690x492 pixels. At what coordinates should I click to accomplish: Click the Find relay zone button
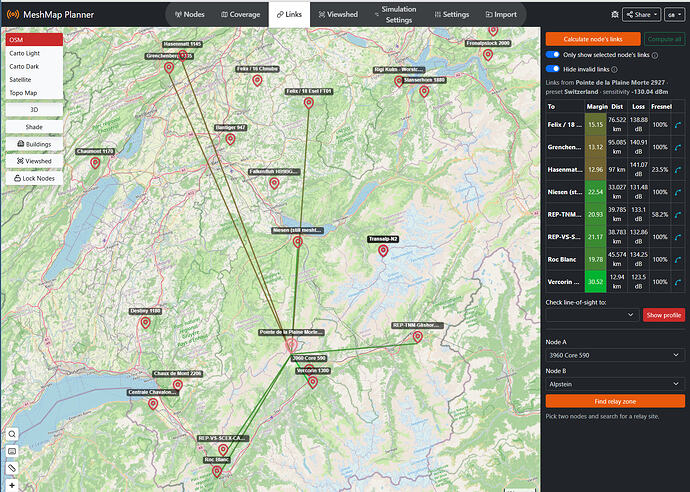point(615,401)
